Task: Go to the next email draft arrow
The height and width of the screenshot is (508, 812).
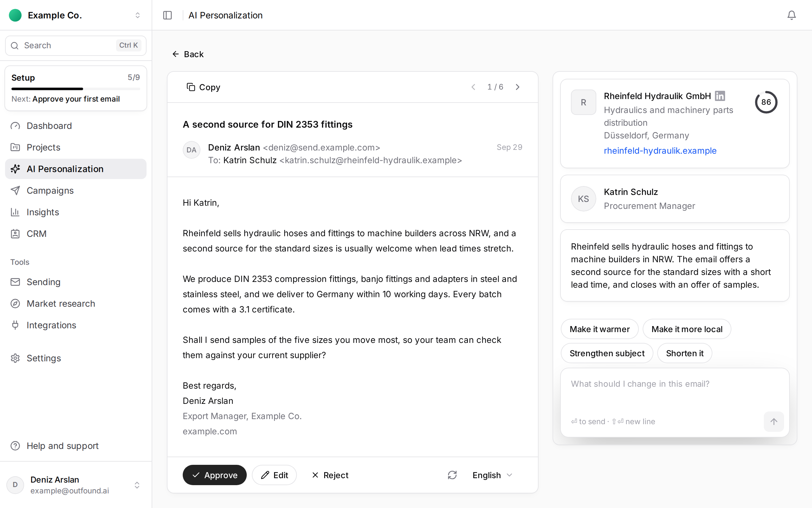Action: (517, 87)
